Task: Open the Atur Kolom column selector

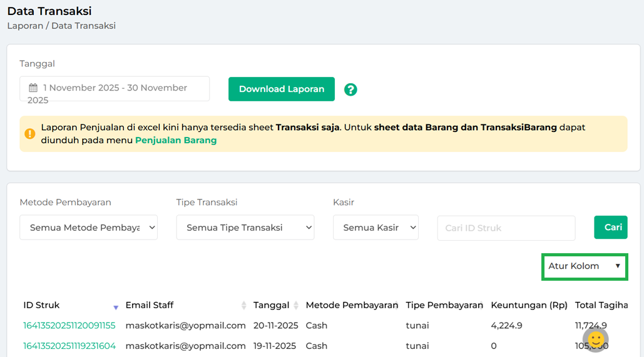Action: pyautogui.click(x=584, y=266)
